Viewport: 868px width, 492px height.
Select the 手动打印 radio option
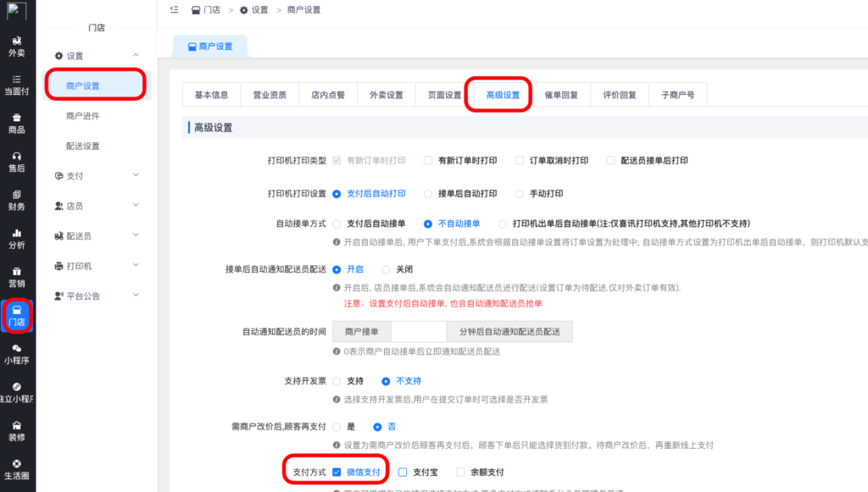click(x=520, y=193)
